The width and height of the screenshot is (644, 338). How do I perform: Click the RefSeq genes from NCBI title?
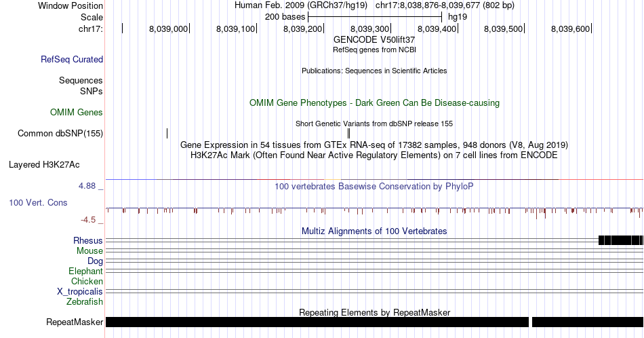pos(374,50)
